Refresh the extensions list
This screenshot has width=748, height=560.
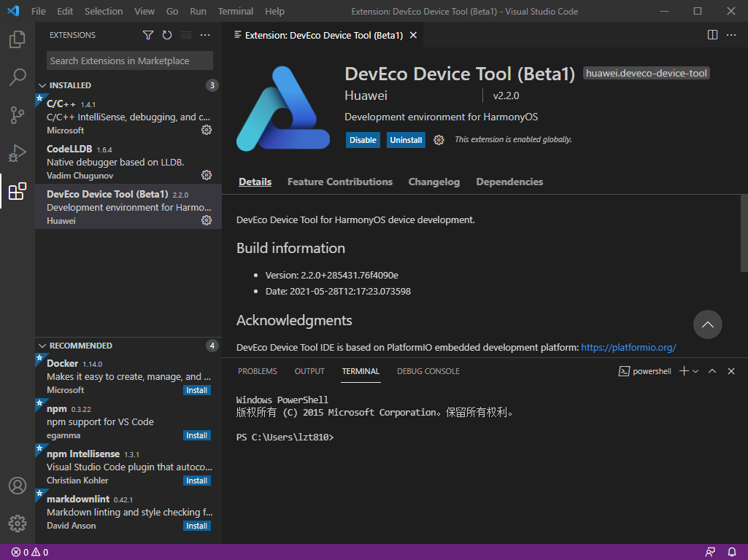(167, 34)
